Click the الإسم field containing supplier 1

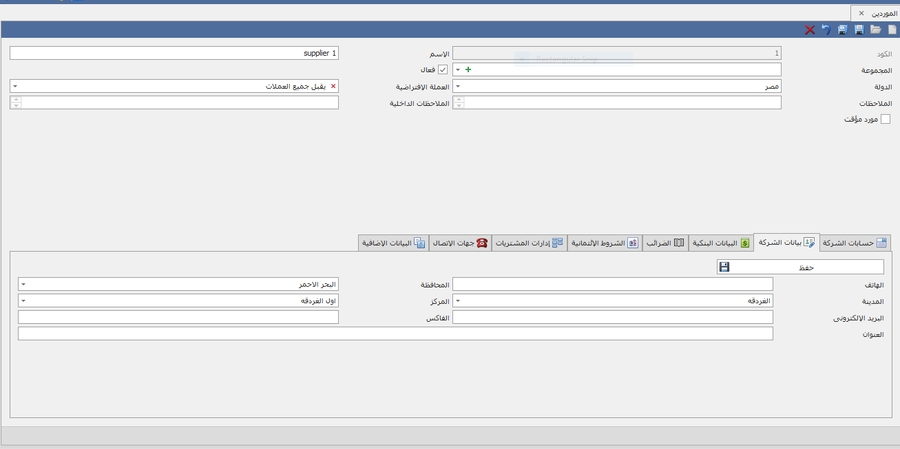(175, 53)
